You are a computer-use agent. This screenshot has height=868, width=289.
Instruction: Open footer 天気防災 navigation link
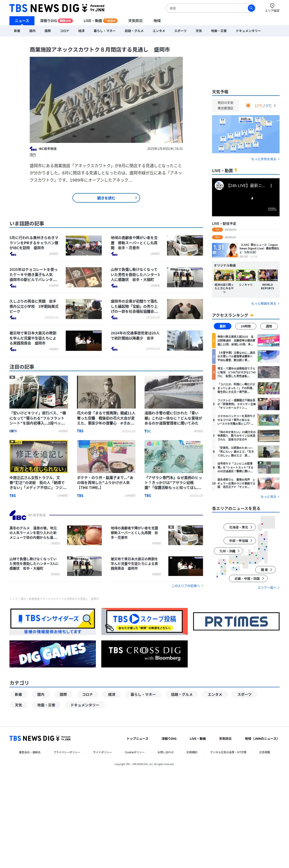[225, 739]
